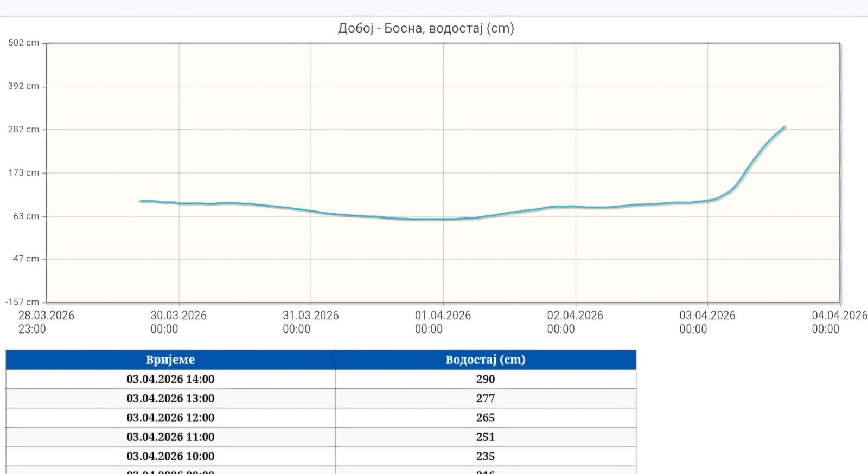Click the 03.04.2026 00:00 x-axis label

click(707, 322)
